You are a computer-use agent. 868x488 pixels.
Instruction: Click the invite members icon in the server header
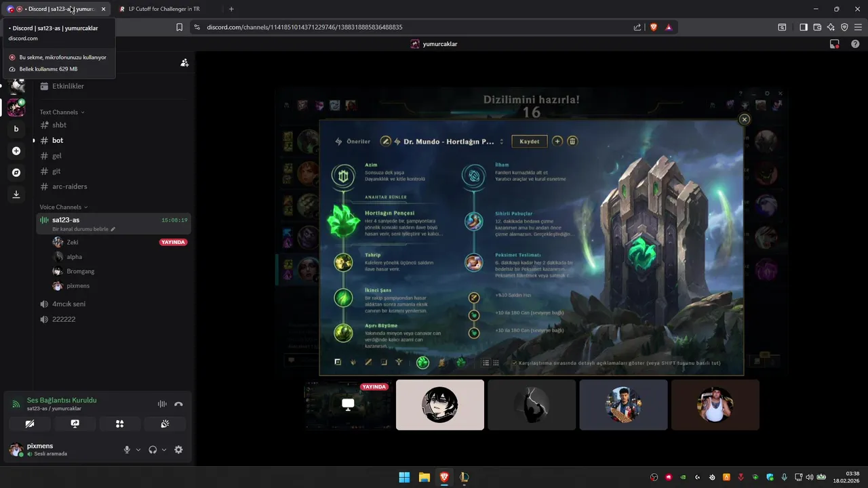coord(184,62)
